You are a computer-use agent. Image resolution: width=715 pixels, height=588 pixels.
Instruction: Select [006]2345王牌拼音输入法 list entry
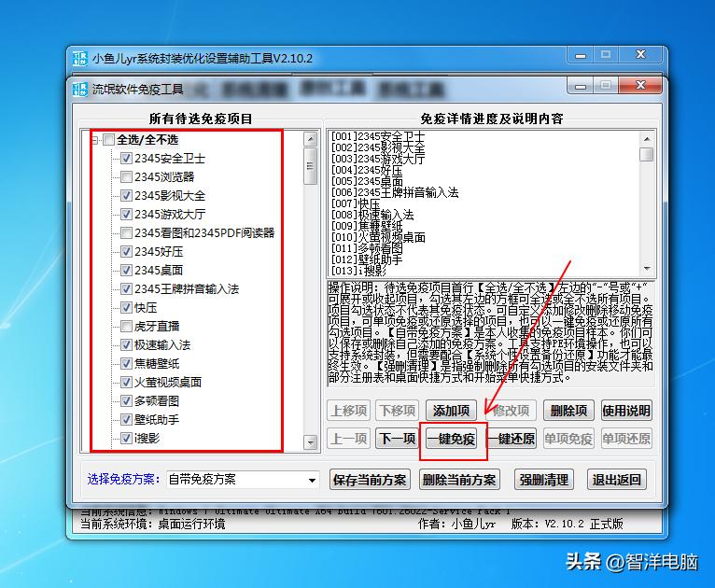point(395,192)
